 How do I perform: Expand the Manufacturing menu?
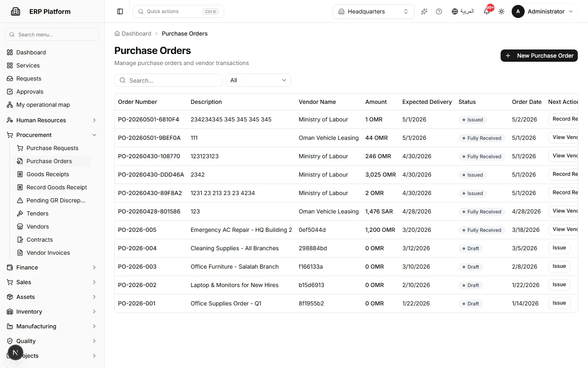pos(52,326)
